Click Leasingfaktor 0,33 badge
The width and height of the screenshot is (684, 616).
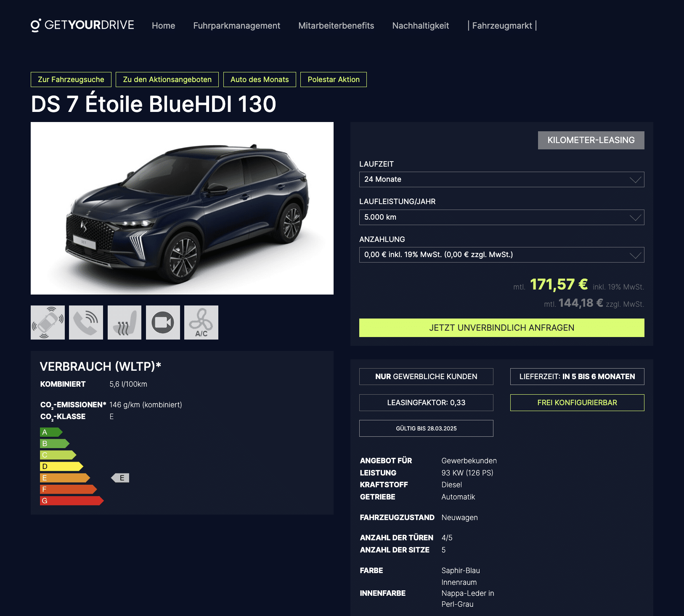point(426,403)
